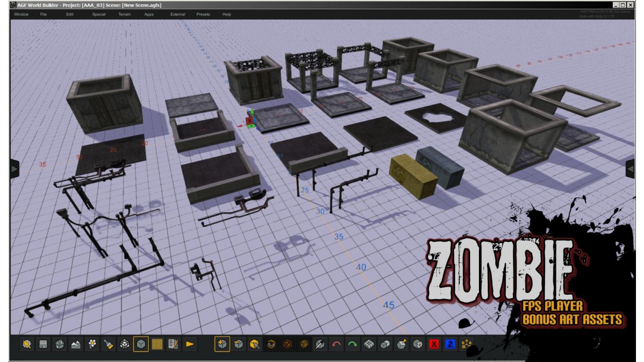Image resolution: width=644 pixels, height=362 pixels.
Task: Toggle the yellow grid display icon
Action: (157, 344)
